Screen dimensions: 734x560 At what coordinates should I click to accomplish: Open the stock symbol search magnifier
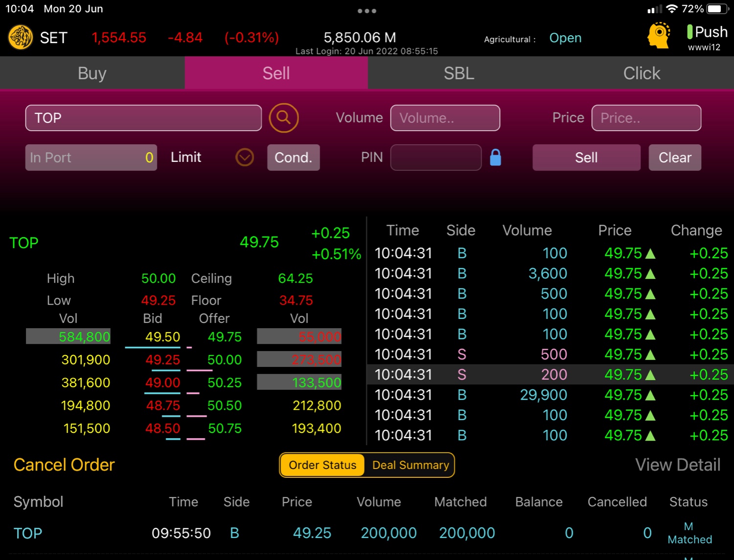pos(284,118)
